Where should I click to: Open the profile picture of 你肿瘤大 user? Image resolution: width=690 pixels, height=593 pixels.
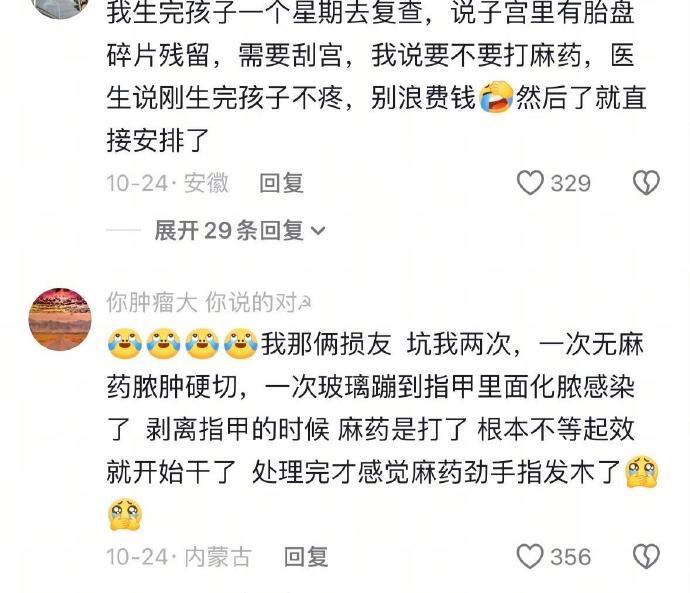tap(60, 319)
